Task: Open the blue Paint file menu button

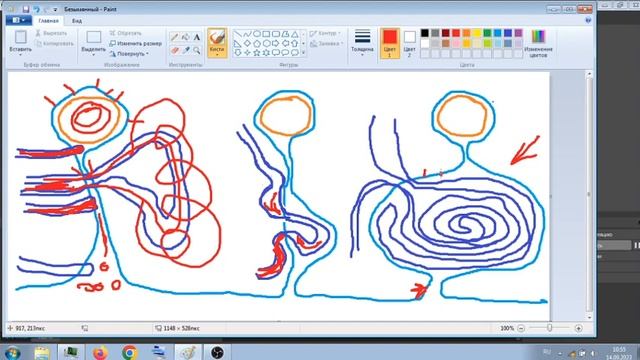Action: click(19, 20)
